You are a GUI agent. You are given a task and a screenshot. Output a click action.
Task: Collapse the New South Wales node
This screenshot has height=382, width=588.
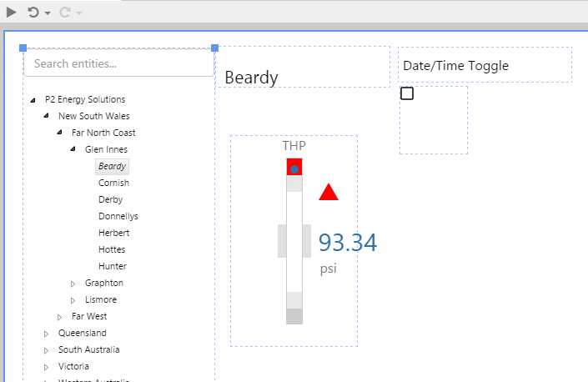[47, 116]
